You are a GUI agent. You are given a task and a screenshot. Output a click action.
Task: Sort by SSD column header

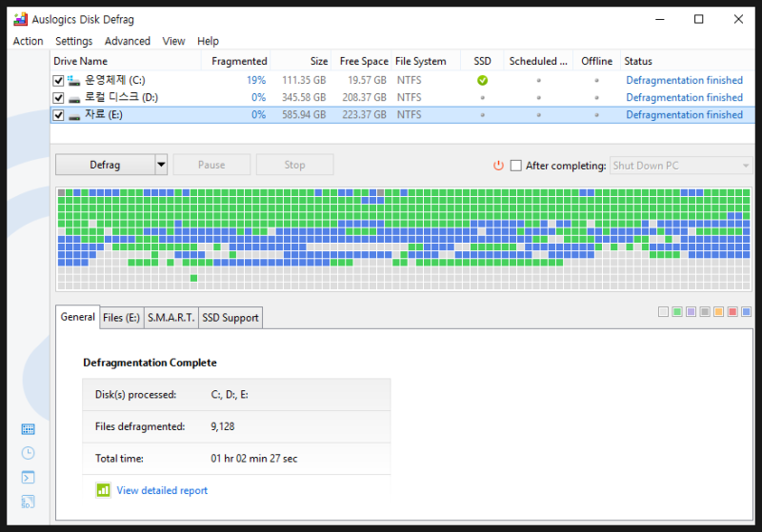tap(482, 61)
